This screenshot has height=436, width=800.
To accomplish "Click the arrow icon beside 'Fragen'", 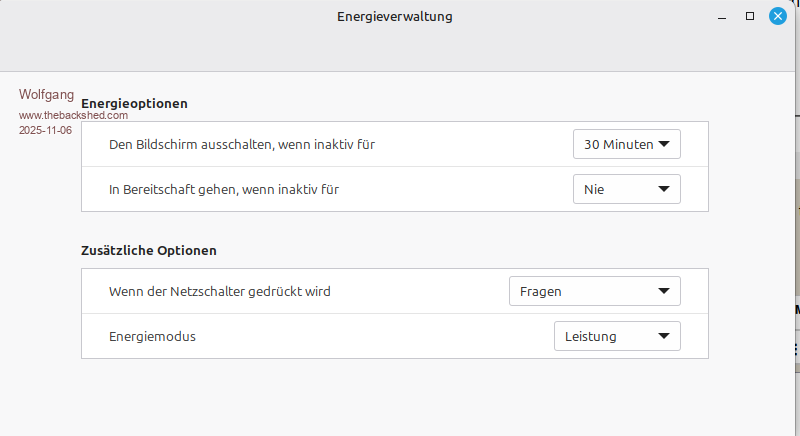I will click(x=663, y=291).
